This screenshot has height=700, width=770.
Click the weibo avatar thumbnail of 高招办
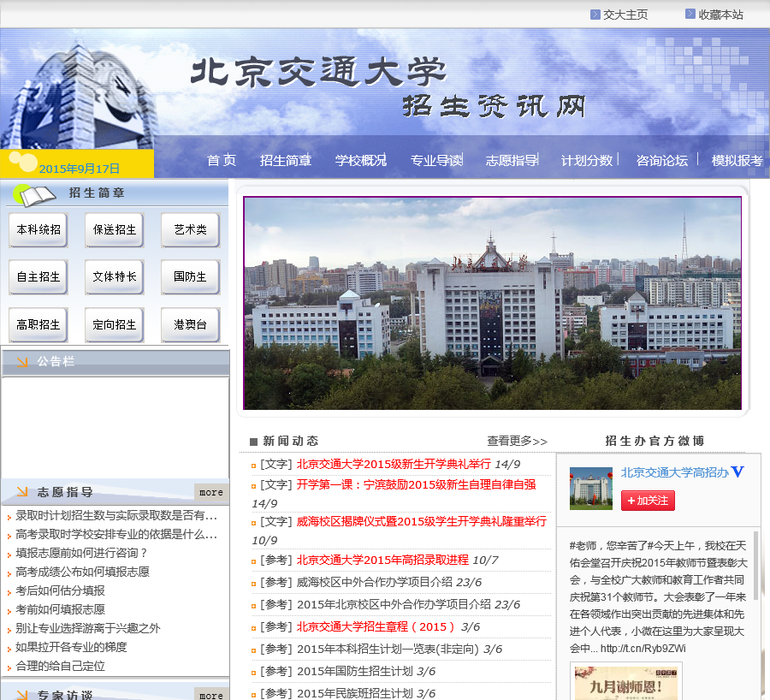point(590,489)
